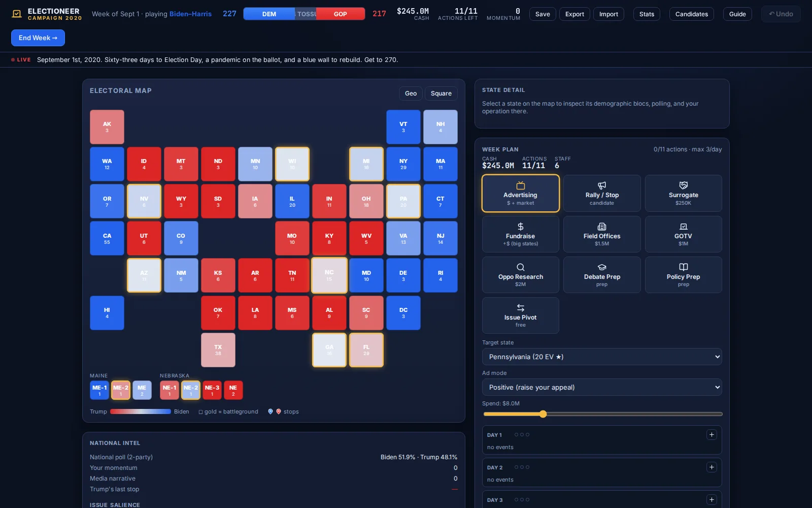Select the Colorado state tile

(x=181, y=238)
